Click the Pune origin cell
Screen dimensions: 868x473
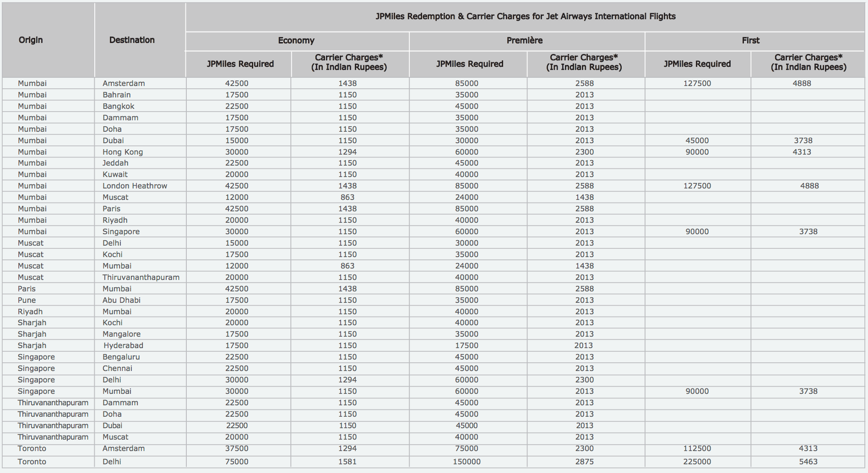click(27, 300)
